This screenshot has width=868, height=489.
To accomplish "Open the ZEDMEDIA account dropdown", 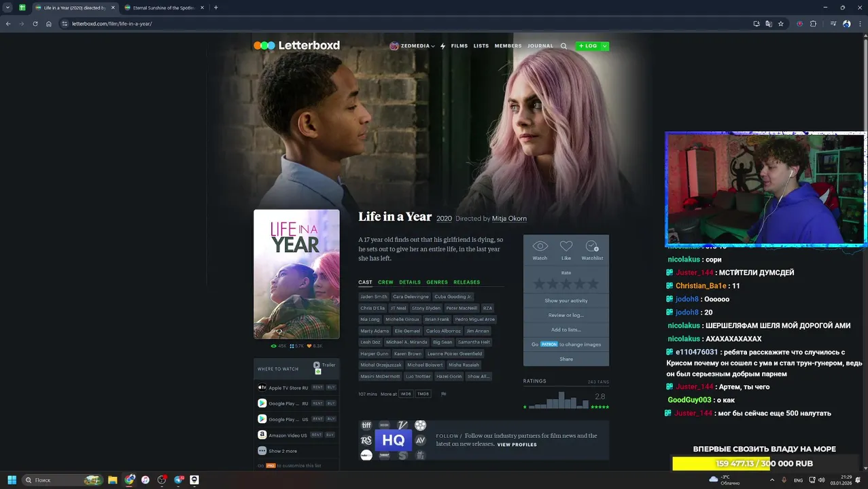I will pos(412,46).
